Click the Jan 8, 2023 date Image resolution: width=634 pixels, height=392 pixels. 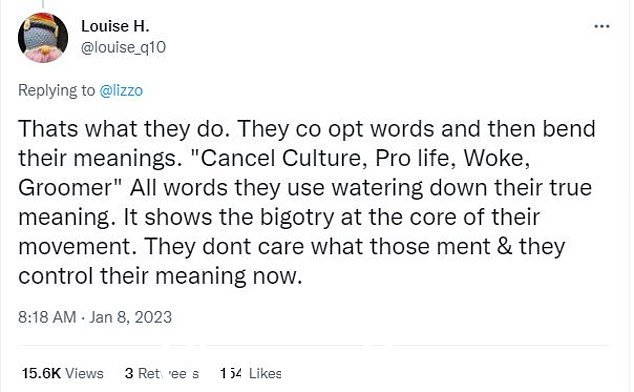point(131,317)
